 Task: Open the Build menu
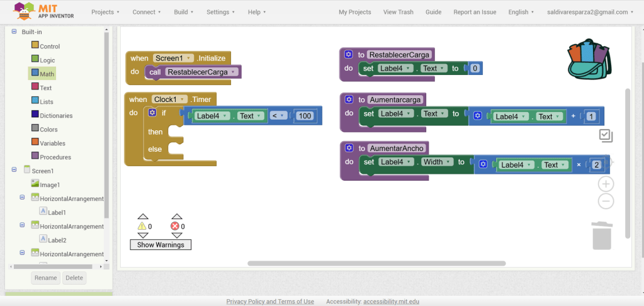[184, 12]
